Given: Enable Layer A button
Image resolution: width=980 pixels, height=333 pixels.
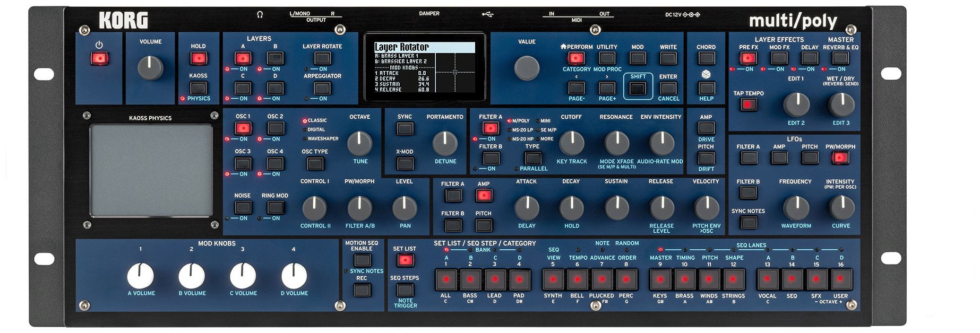Looking at the screenshot, I should 243,58.
